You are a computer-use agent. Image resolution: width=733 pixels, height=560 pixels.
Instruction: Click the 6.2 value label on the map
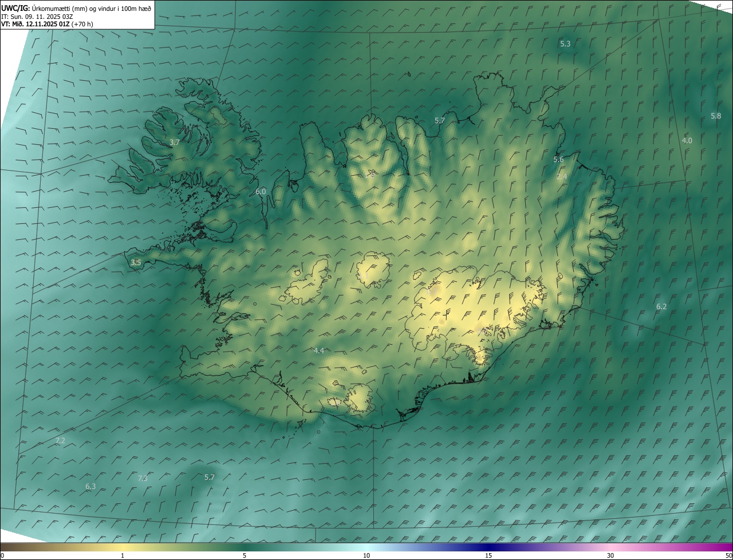pos(661,306)
